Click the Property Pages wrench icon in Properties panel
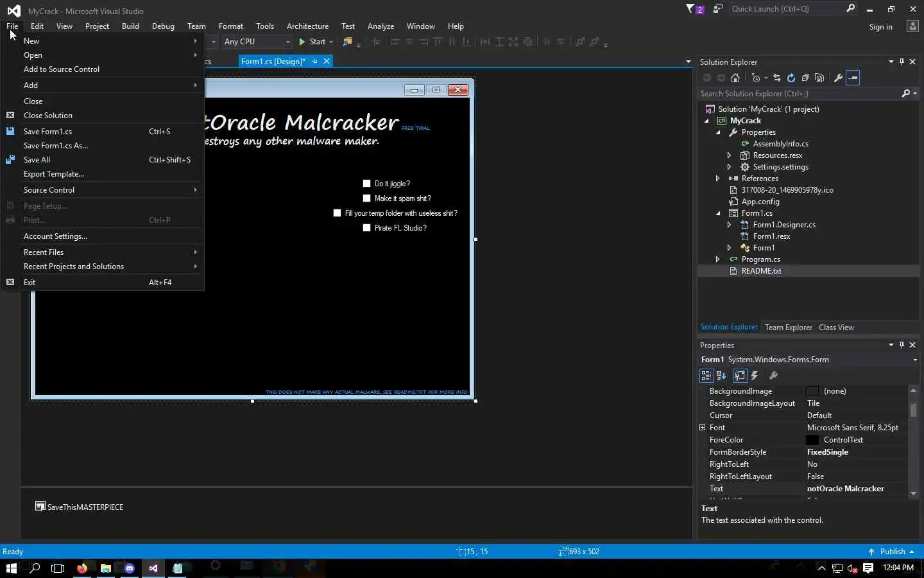 coord(773,376)
